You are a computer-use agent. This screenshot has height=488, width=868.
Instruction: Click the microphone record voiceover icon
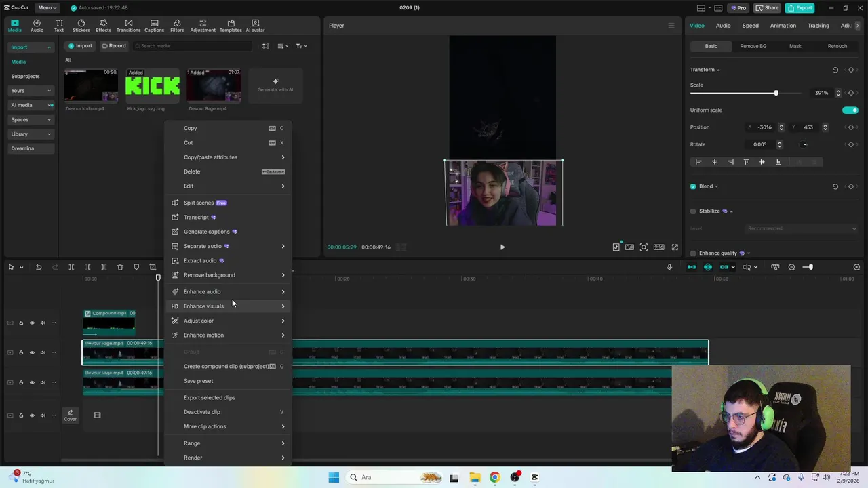[669, 267]
